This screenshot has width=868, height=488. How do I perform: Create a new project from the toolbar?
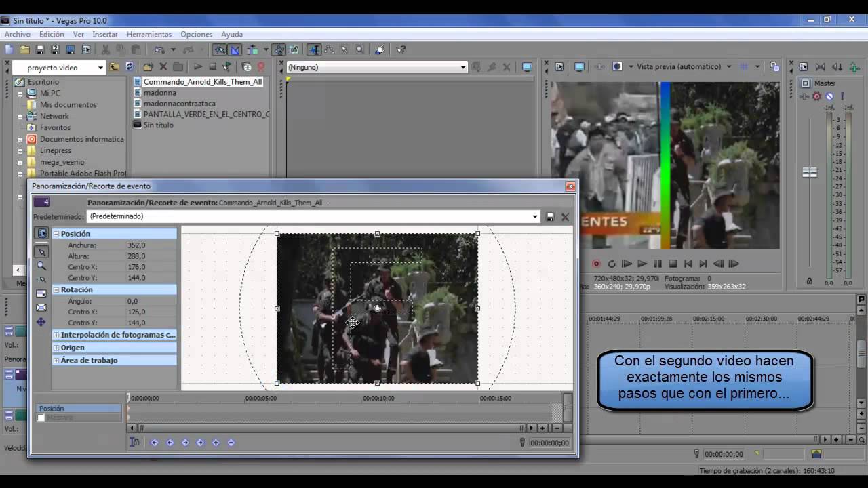[x=9, y=49]
